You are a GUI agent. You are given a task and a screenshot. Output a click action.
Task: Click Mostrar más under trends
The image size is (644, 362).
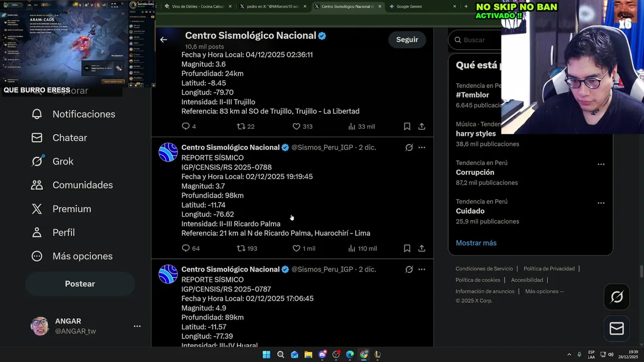pos(476,243)
